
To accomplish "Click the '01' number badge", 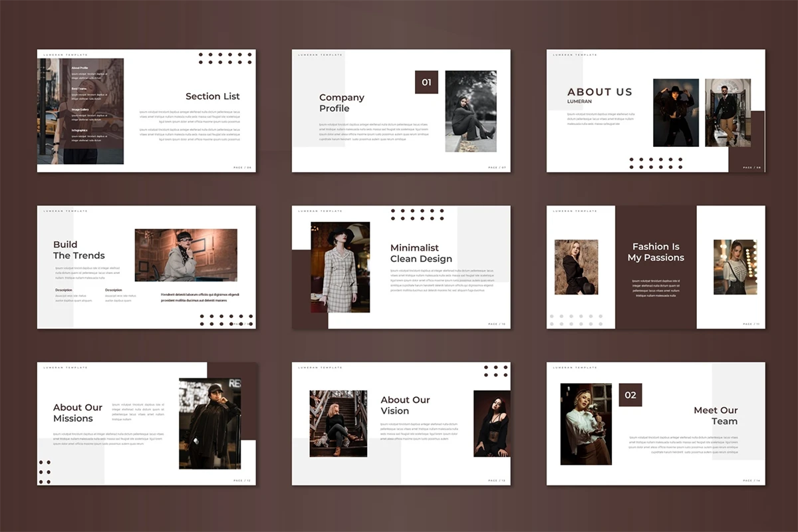I will pyautogui.click(x=426, y=82).
